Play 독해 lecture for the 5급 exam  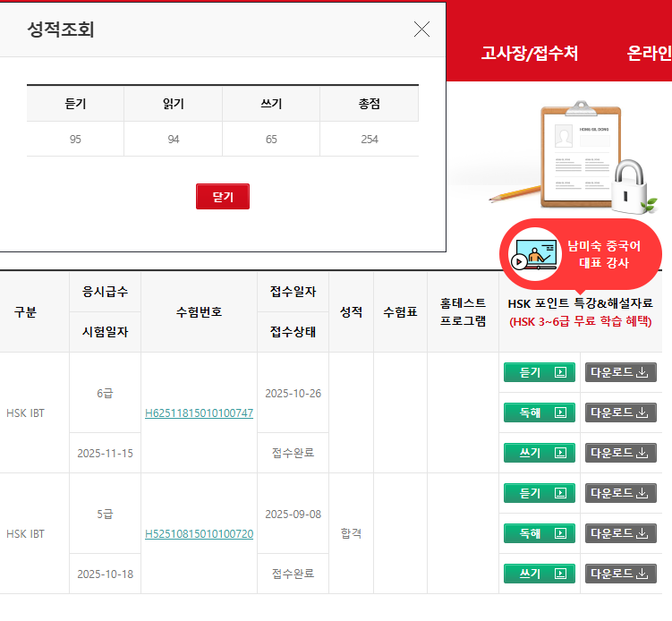point(540,533)
